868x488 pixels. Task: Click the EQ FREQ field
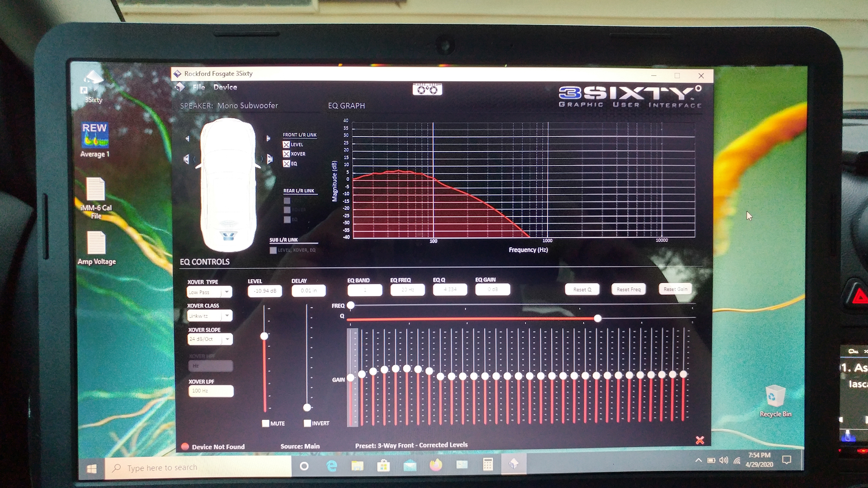pos(407,290)
